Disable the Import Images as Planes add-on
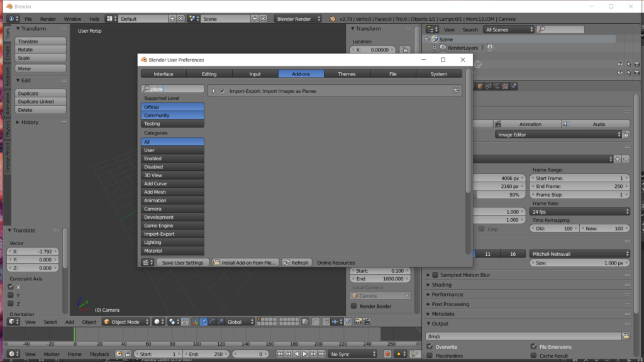The width and height of the screenshot is (644, 362). click(222, 91)
